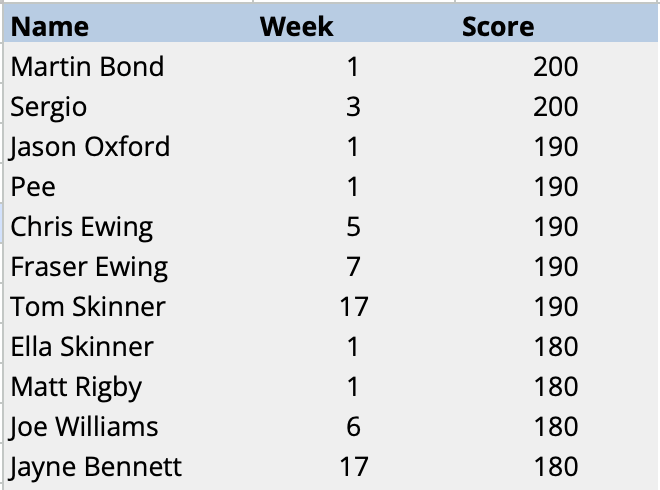Select the Martin Bond name cell
Screen dimensions: 660x490
[x=87, y=67]
